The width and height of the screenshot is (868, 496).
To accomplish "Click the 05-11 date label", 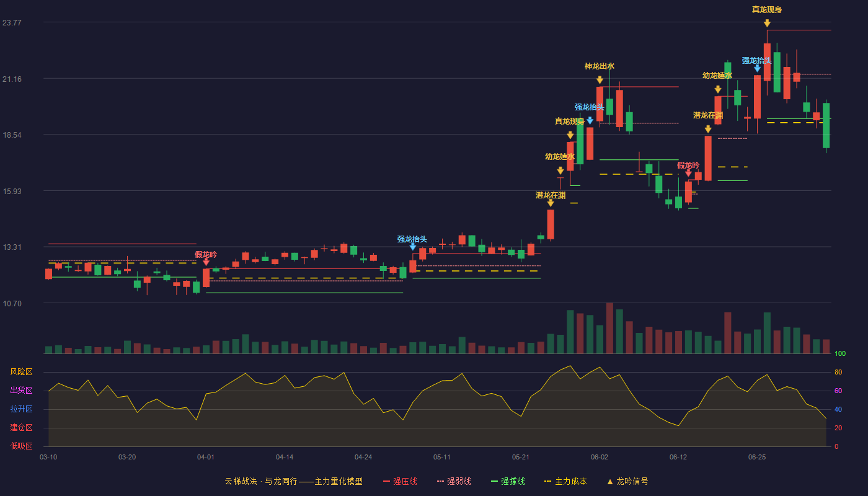I will (x=442, y=457).
